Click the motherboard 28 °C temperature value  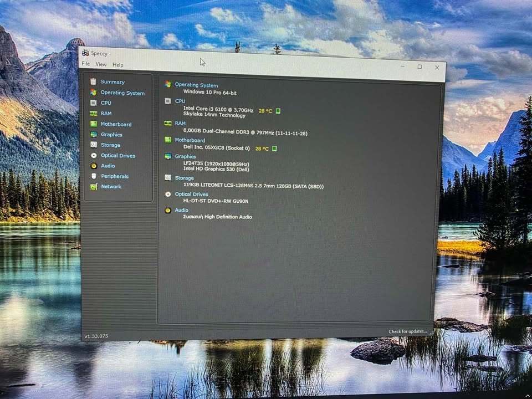pos(262,149)
